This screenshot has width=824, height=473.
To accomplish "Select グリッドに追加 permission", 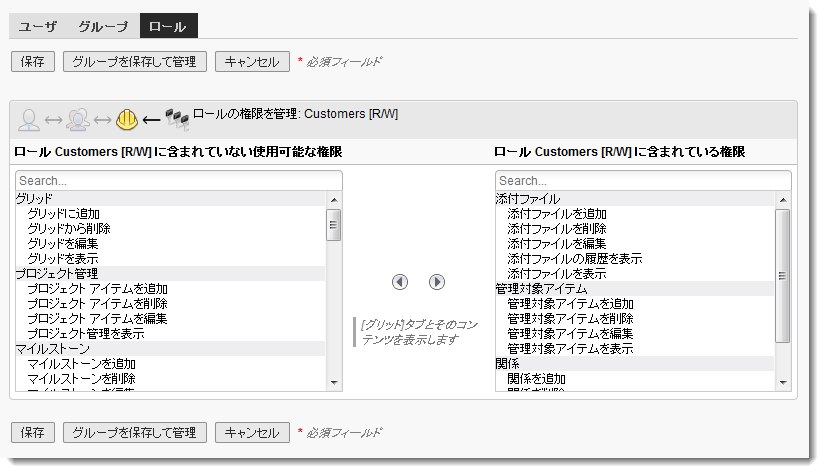I will (170, 214).
